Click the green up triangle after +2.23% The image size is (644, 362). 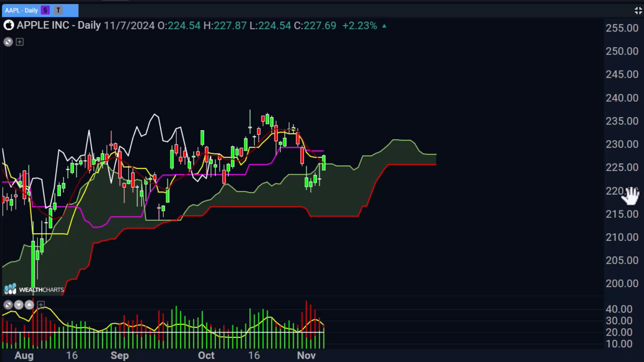[384, 26]
